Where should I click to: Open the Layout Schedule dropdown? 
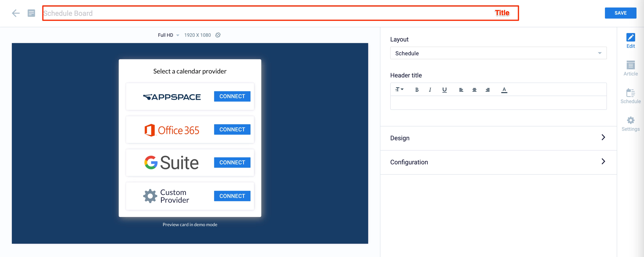pos(498,53)
